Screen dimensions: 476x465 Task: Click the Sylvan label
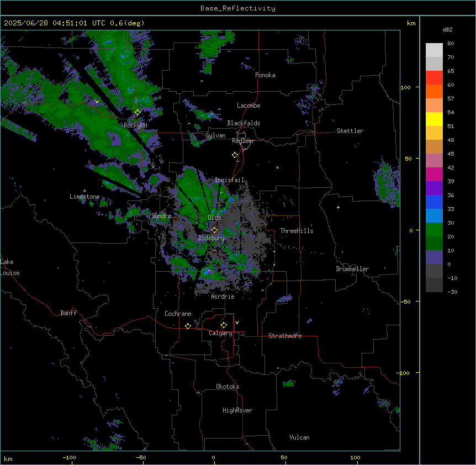215,135
